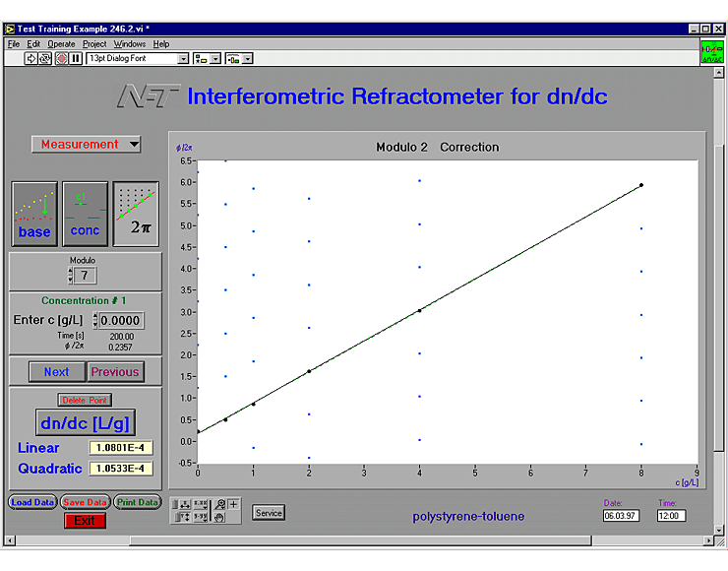
Task: Toggle the X-axis autoscale lock
Action: pos(175,504)
